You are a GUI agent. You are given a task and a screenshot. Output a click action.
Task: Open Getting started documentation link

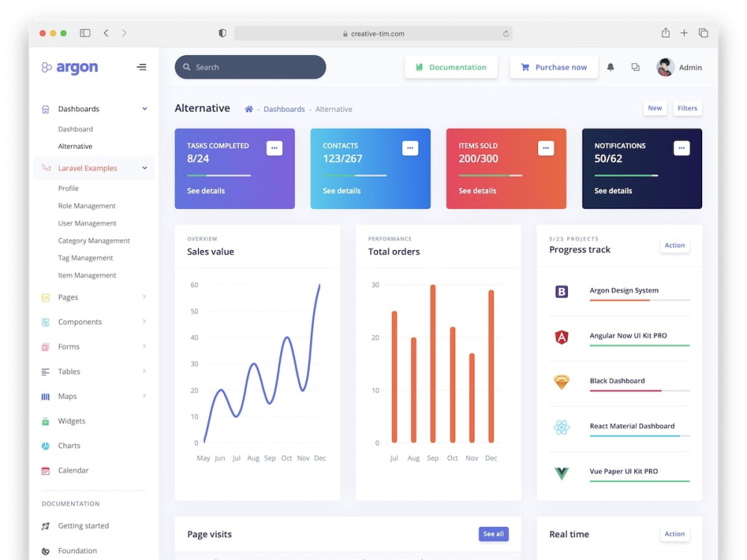pos(84,526)
